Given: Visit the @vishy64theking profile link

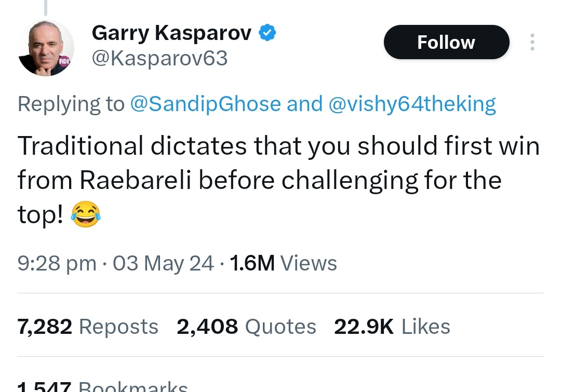Looking at the screenshot, I should tap(412, 104).
